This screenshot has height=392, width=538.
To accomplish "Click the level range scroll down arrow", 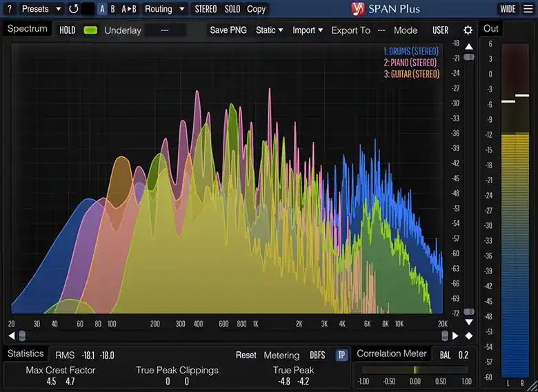I will [469, 322].
